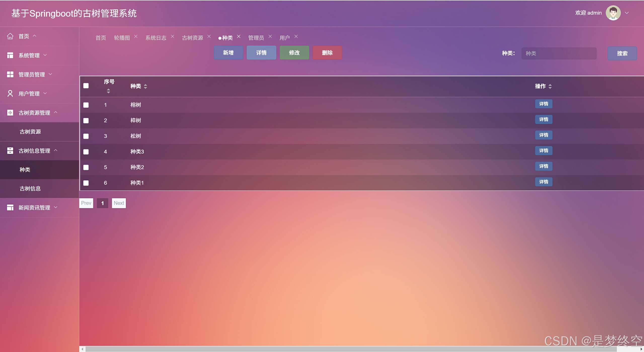644x352 pixels.
Task: Switch to the 管理员 tab
Action: pyautogui.click(x=256, y=38)
